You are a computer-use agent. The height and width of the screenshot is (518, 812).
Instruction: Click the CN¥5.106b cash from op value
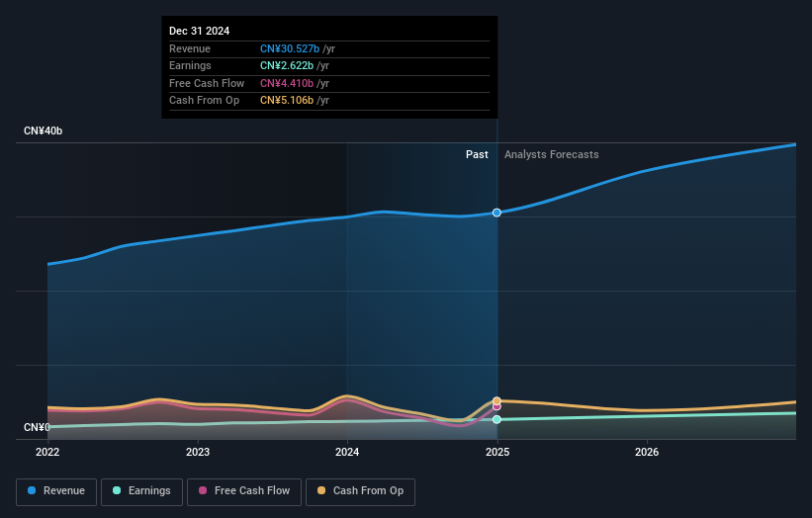click(x=287, y=101)
